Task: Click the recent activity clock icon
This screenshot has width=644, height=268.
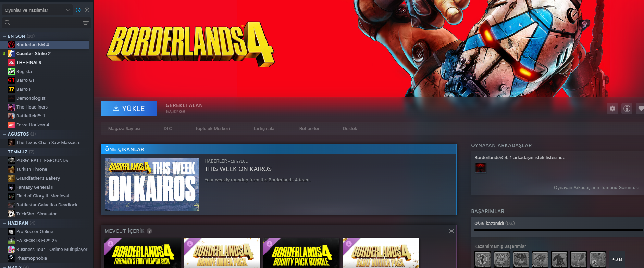Action: (78, 10)
